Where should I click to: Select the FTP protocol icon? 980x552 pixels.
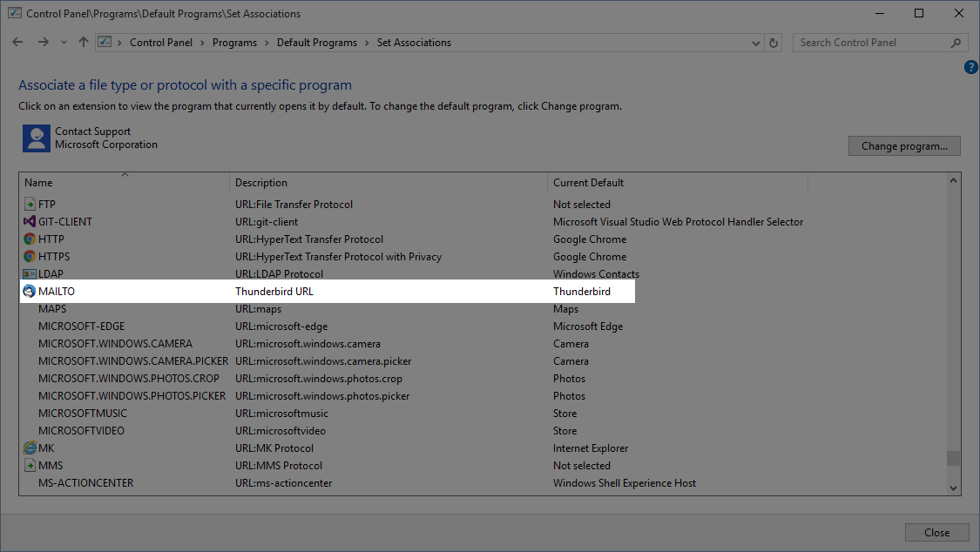[x=30, y=205]
